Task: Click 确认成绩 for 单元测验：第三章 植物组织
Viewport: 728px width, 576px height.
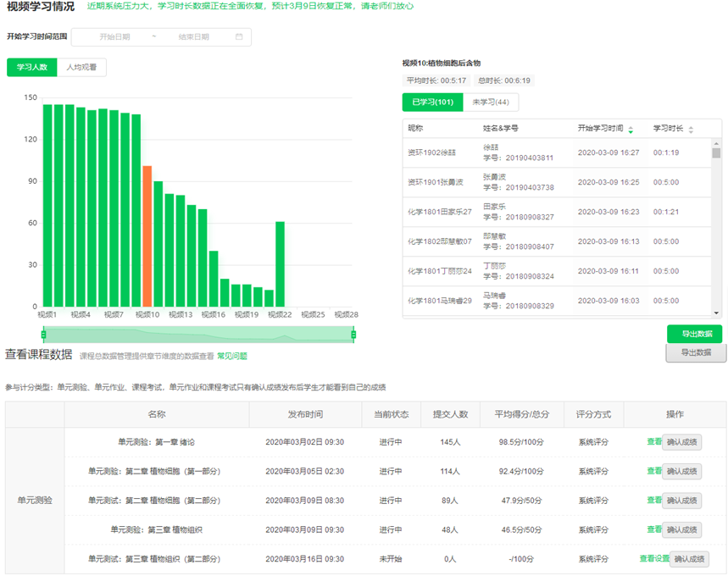Action: (681, 529)
